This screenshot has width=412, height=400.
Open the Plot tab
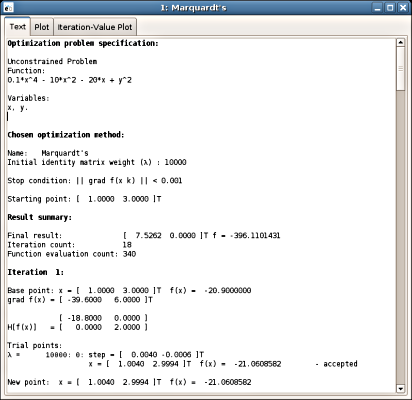[42, 27]
